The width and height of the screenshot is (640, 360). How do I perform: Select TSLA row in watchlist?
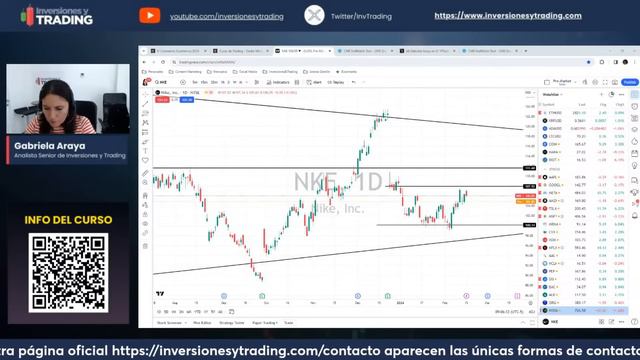point(584,209)
